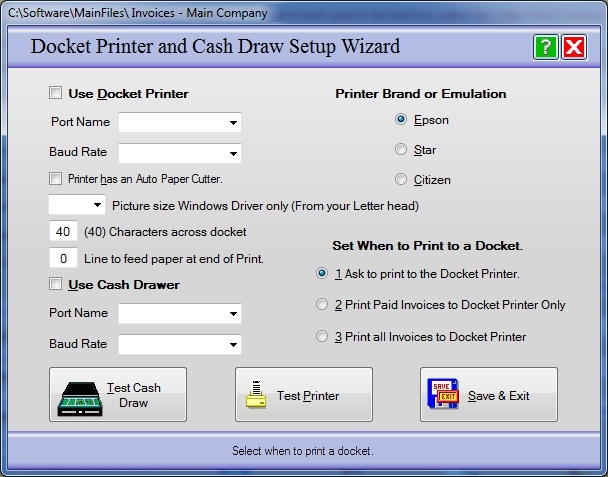
Task: Open the docket printer Port Name dropdown
Action: 180,123
